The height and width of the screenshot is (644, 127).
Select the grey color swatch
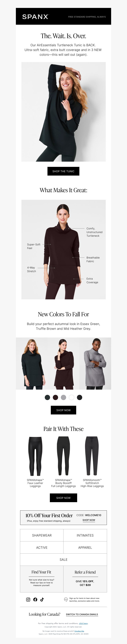point(63,398)
